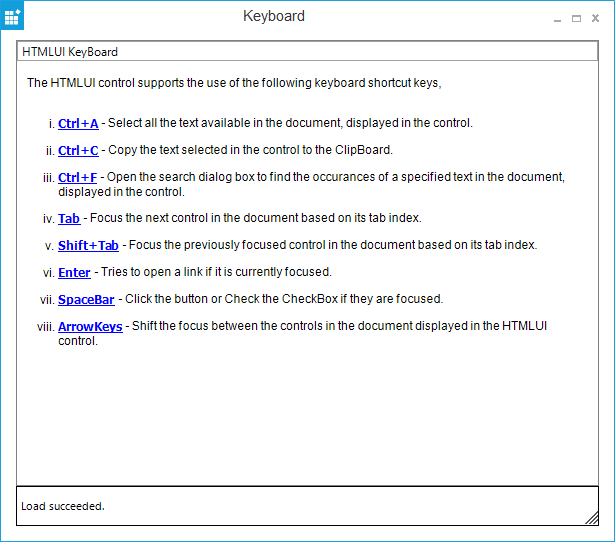Click the 'Load succeeded.' status message
The image size is (615, 542).
[x=63, y=506]
